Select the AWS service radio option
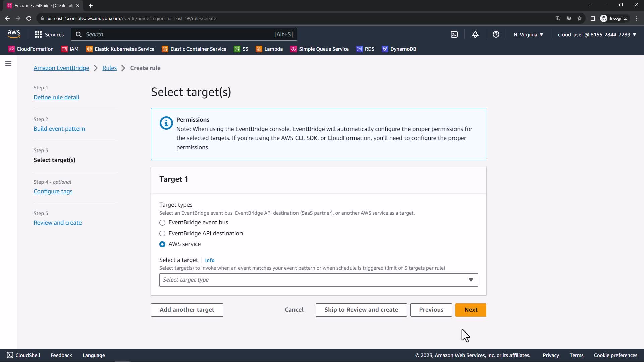The height and width of the screenshot is (362, 644). (x=162, y=244)
